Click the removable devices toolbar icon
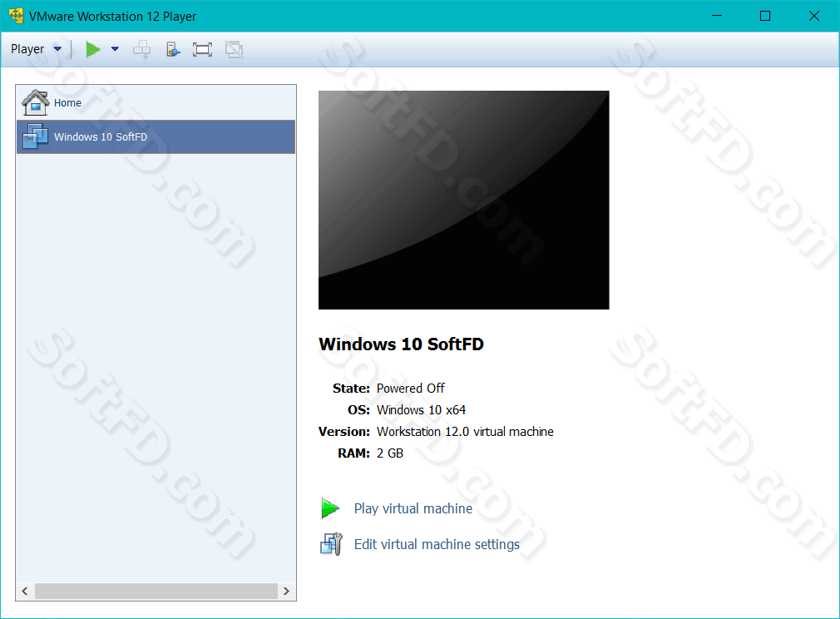This screenshot has height=619, width=840. point(173,50)
